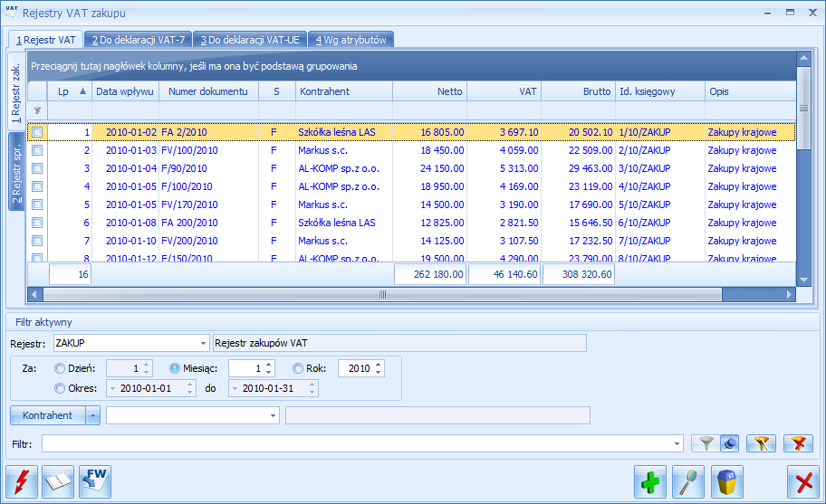Check the box for row 5 FV/170/2010
Image resolution: width=826 pixels, height=504 pixels.
pyautogui.click(x=37, y=204)
